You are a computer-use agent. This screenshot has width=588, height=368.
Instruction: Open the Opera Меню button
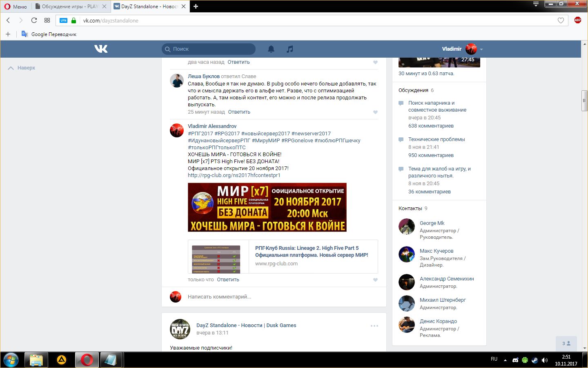tap(16, 7)
